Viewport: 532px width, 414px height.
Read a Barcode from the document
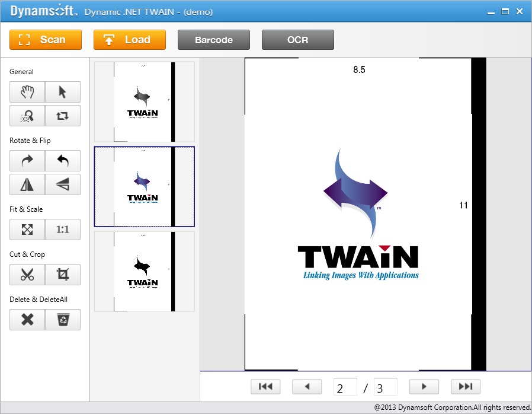point(213,40)
